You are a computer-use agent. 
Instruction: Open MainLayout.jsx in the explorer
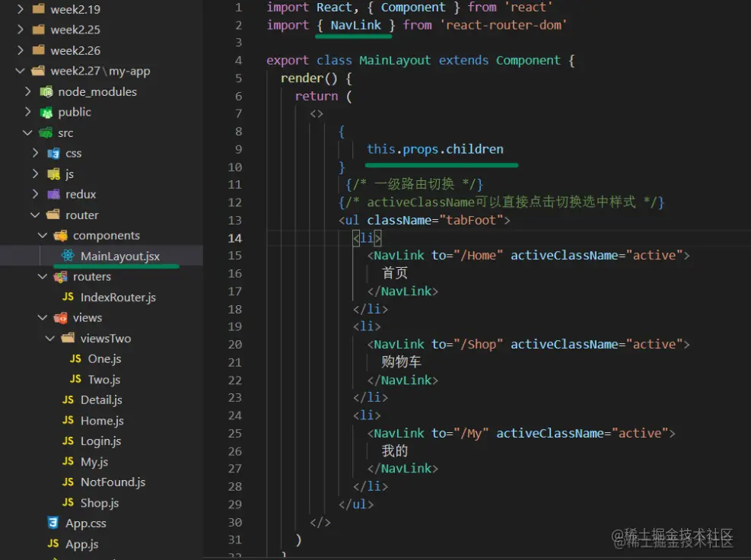coord(119,256)
